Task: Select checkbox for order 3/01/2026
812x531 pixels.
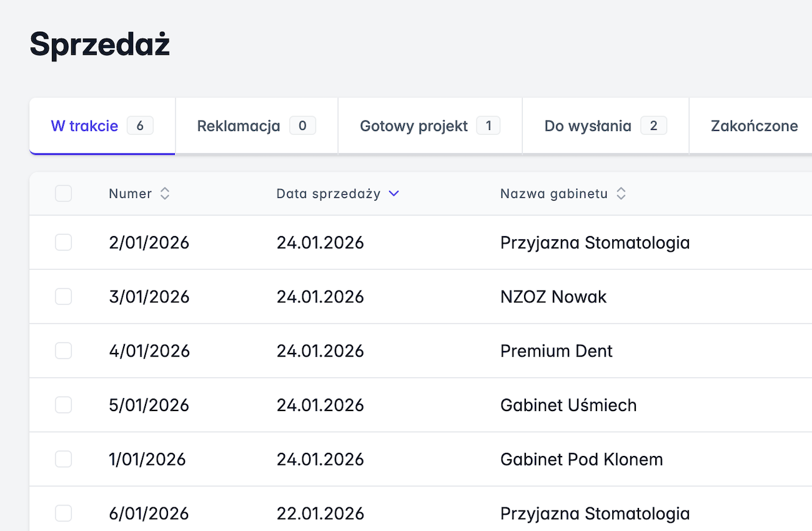Action: pyautogui.click(x=63, y=297)
